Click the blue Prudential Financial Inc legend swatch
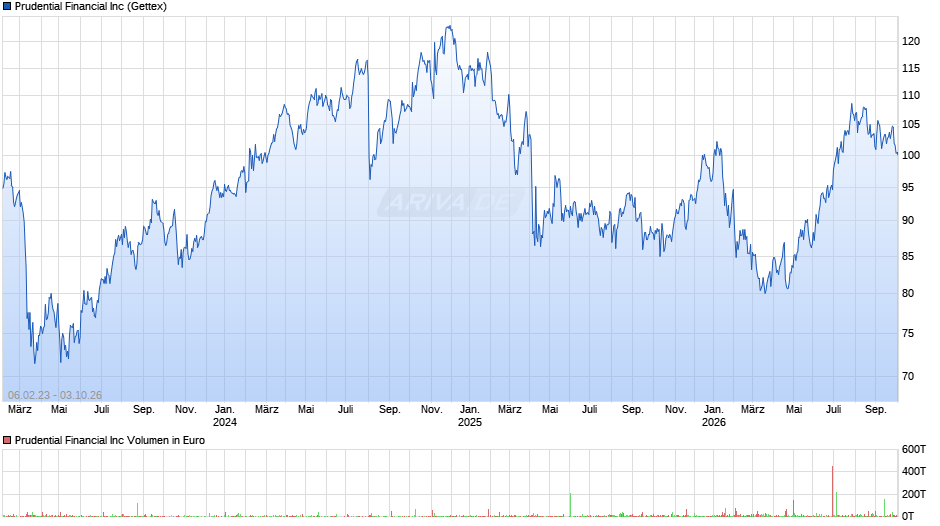The image size is (940, 526). (7, 7)
